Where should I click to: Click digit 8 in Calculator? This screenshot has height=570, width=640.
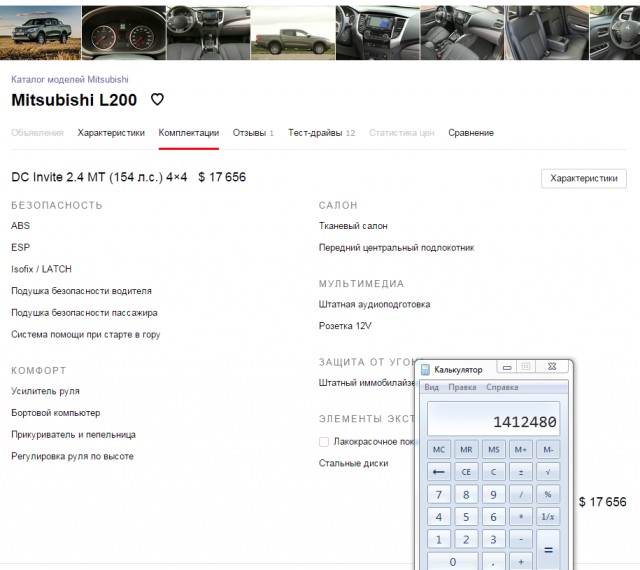coord(466,494)
